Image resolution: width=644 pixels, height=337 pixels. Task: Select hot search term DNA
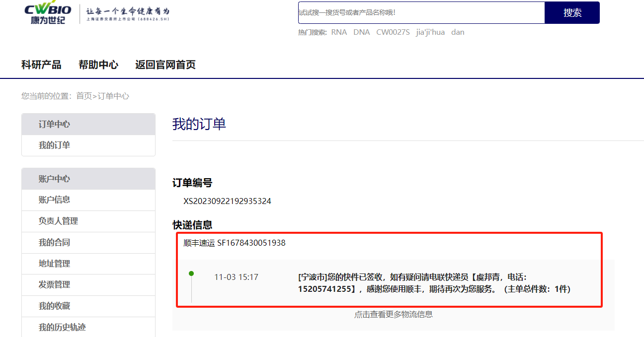click(x=361, y=32)
